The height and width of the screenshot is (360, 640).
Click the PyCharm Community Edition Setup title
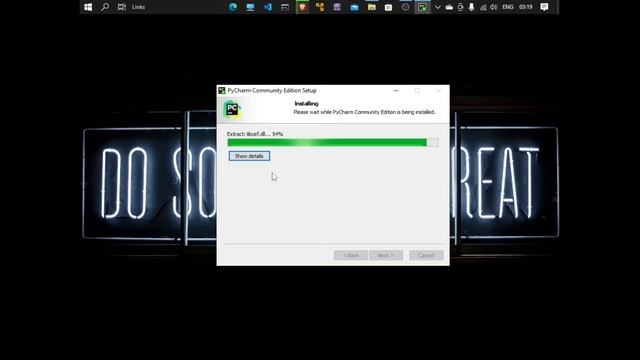click(x=272, y=91)
